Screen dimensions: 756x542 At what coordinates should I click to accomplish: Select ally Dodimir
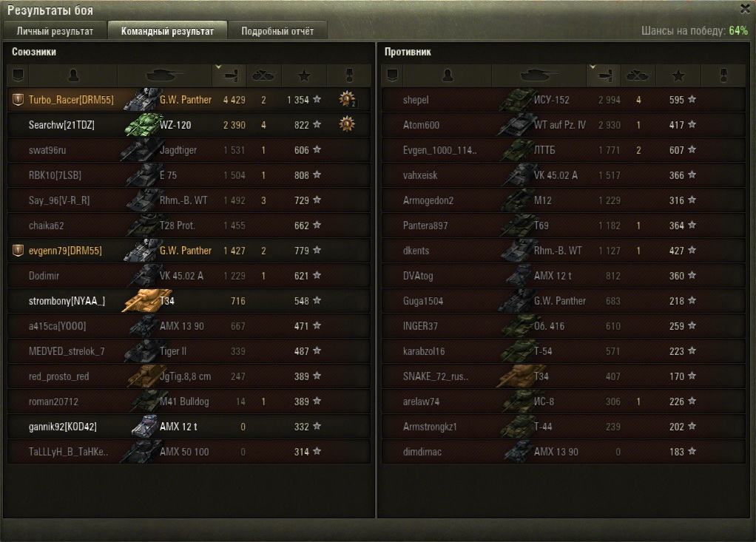44,276
